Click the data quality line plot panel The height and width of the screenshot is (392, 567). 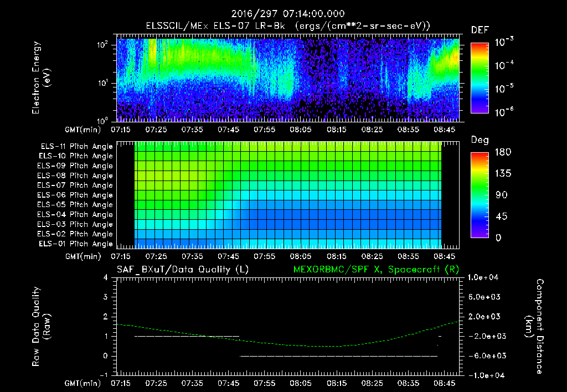(x=288, y=327)
